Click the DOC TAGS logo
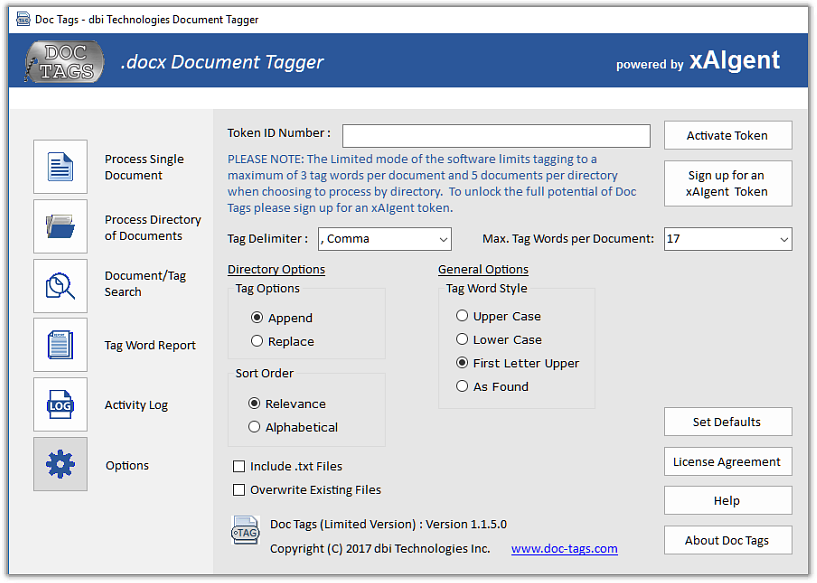Image resolution: width=817 pixels, height=583 pixels. pos(65,61)
